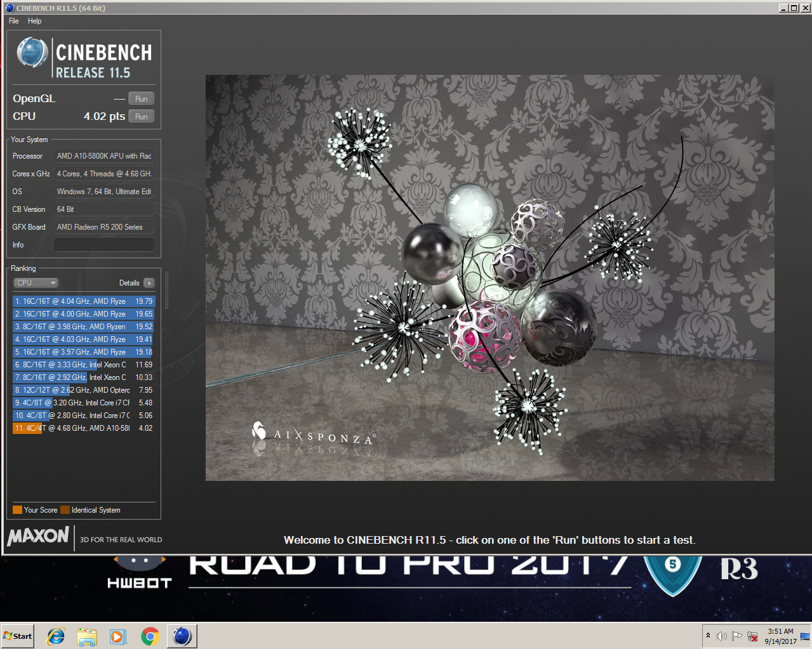Click the network status tray icon
The image size is (812, 649).
click(752, 636)
